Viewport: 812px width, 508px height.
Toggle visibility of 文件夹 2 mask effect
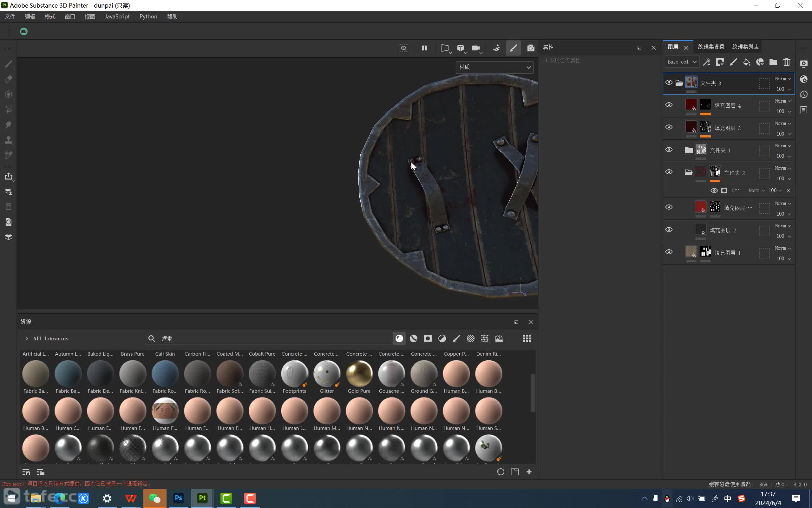point(714,190)
